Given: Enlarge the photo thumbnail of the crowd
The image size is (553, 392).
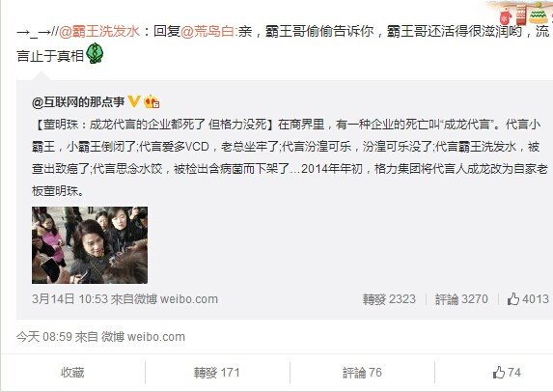Looking at the screenshot, I should pos(90,245).
